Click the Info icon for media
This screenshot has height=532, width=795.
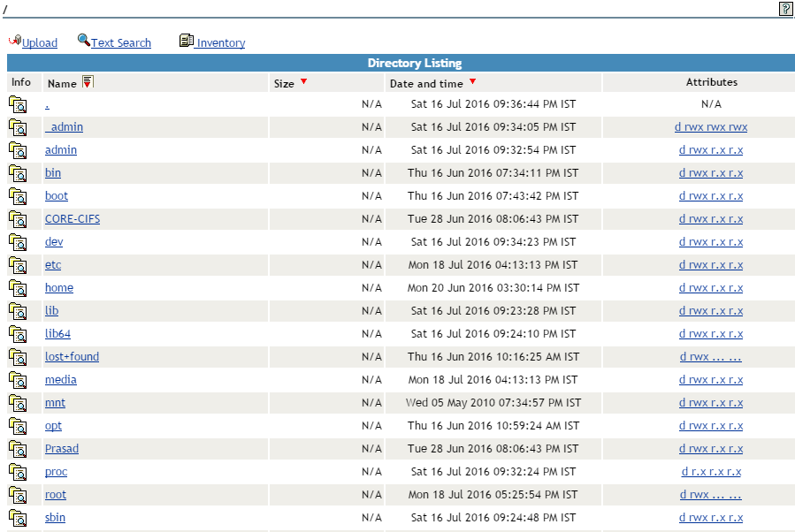(18, 380)
